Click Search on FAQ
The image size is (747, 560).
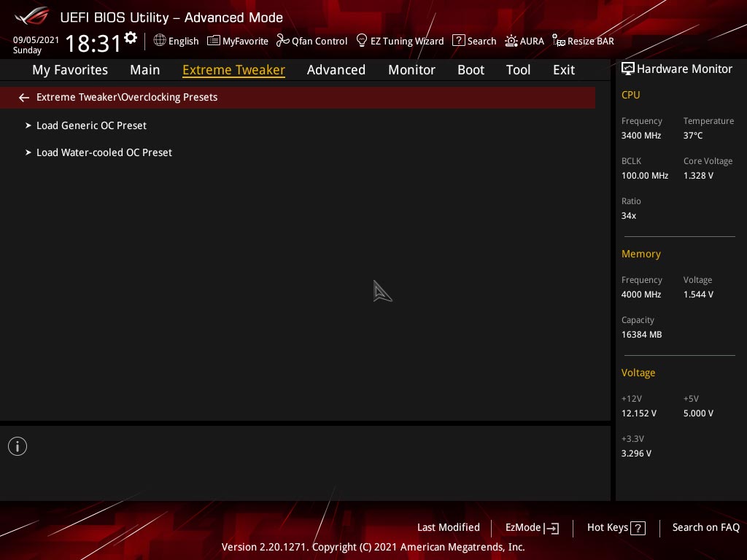click(705, 528)
